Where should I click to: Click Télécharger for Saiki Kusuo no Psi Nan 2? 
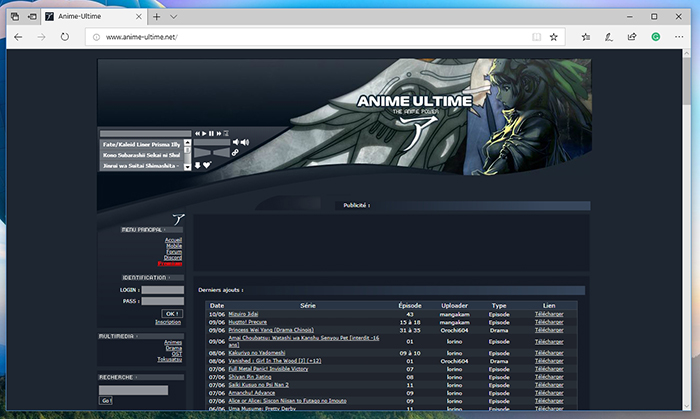tap(549, 385)
